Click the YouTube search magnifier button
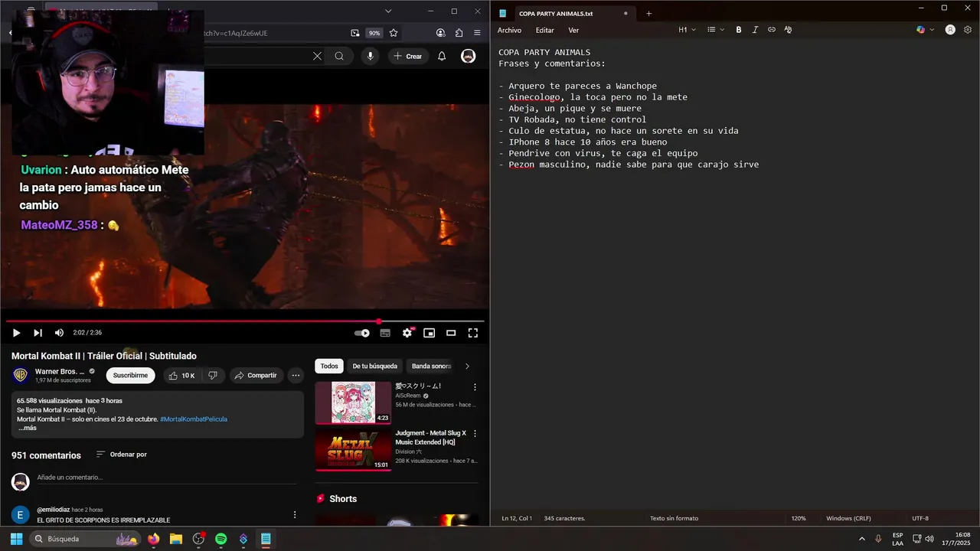 tap(339, 56)
